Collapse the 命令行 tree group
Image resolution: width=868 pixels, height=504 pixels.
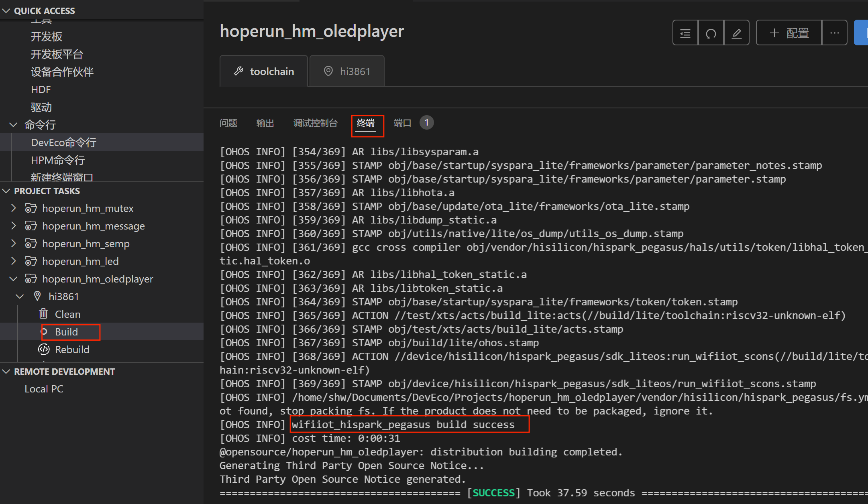click(x=13, y=125)
